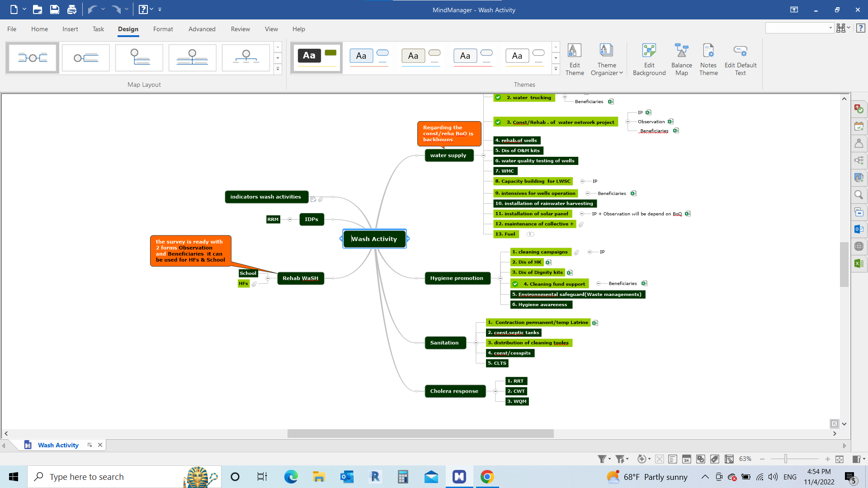
Task: Toggle checkmark on water trucking topic
Action: pos(498,98)
